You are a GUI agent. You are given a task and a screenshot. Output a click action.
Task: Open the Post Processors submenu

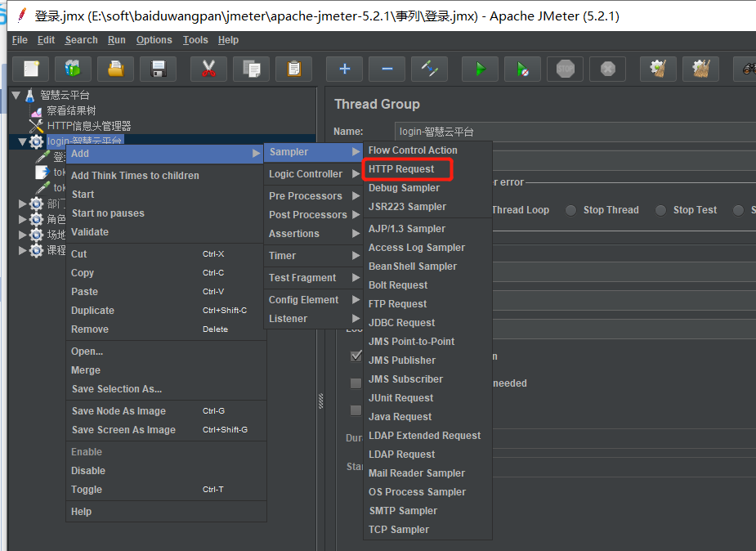[x=313, y=215]
